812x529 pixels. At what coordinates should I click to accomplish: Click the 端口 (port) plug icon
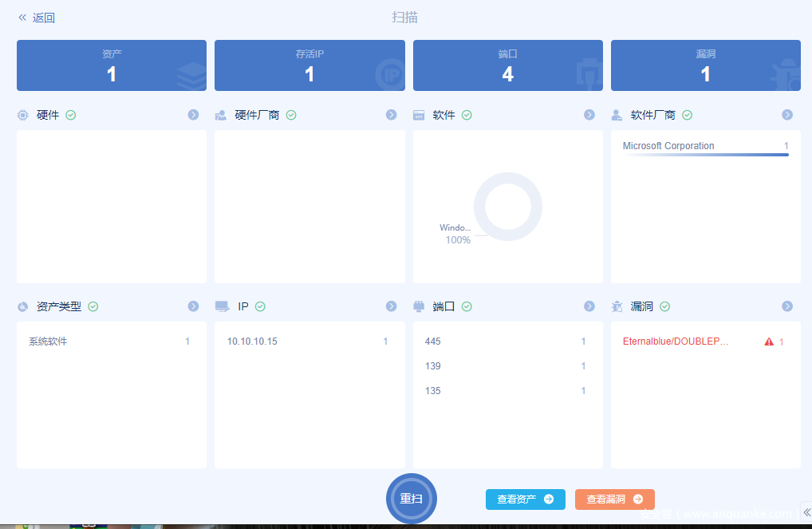coord(419,306)
